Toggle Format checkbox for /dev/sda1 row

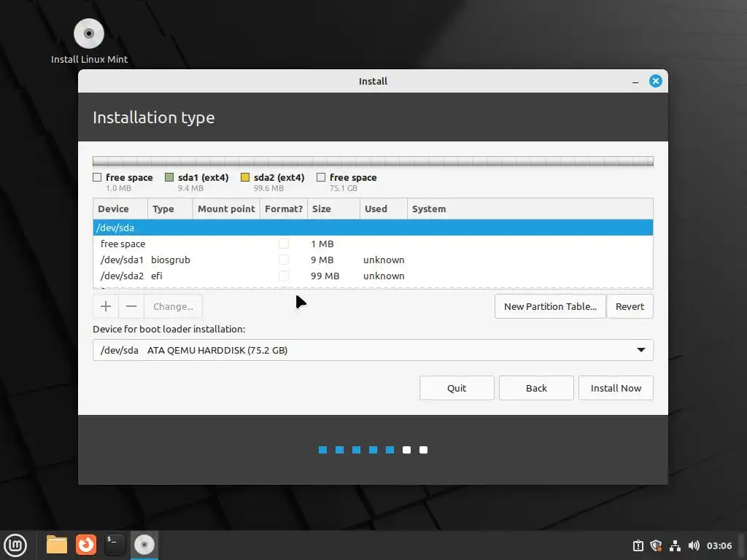tap(284, 260)
